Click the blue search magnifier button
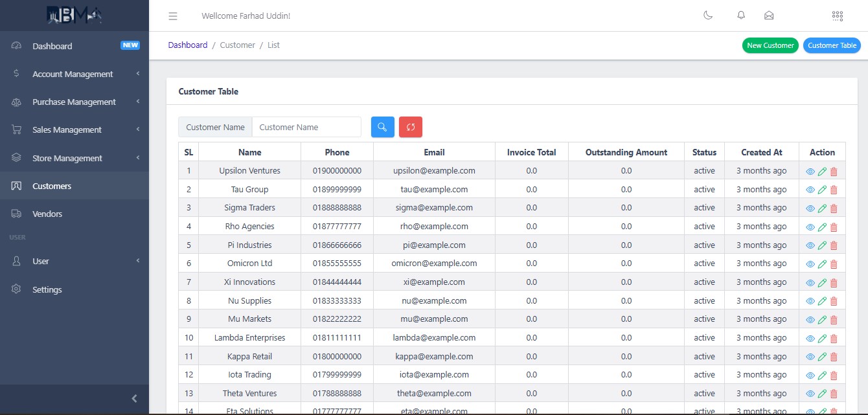The image size is (868, 415). click(x=383, y=127)
